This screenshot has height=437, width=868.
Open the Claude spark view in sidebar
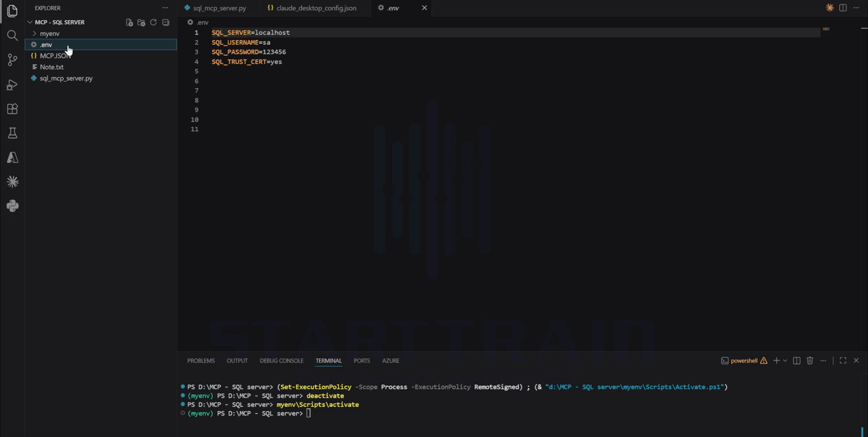(x=12, y=182)
